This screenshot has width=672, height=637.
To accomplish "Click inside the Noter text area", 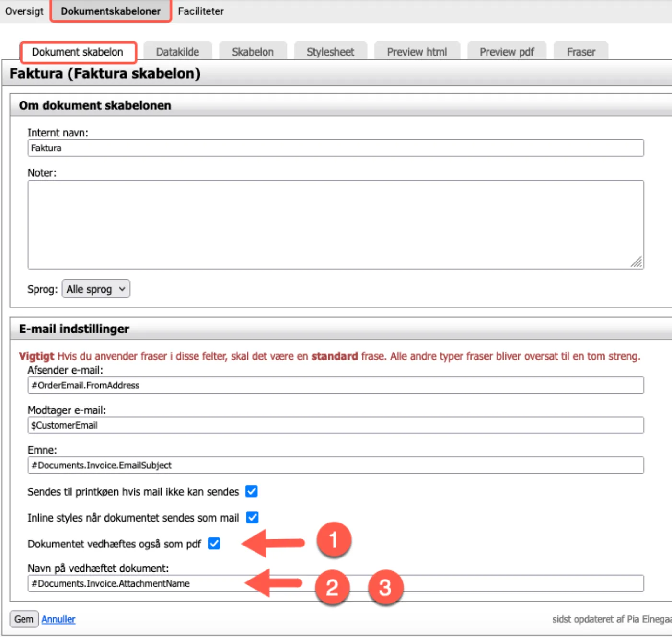I will (x=336, y=224).
